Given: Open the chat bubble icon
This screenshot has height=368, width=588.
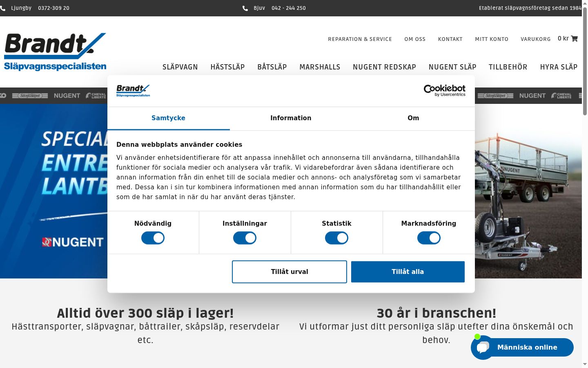Looking at the screenshot, I should 483,348.
